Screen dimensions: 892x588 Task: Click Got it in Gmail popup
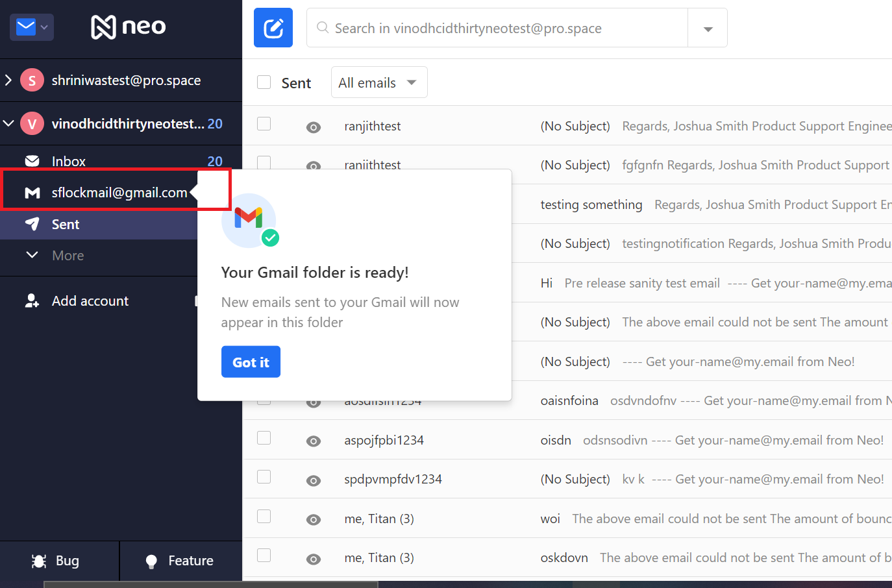251,361
